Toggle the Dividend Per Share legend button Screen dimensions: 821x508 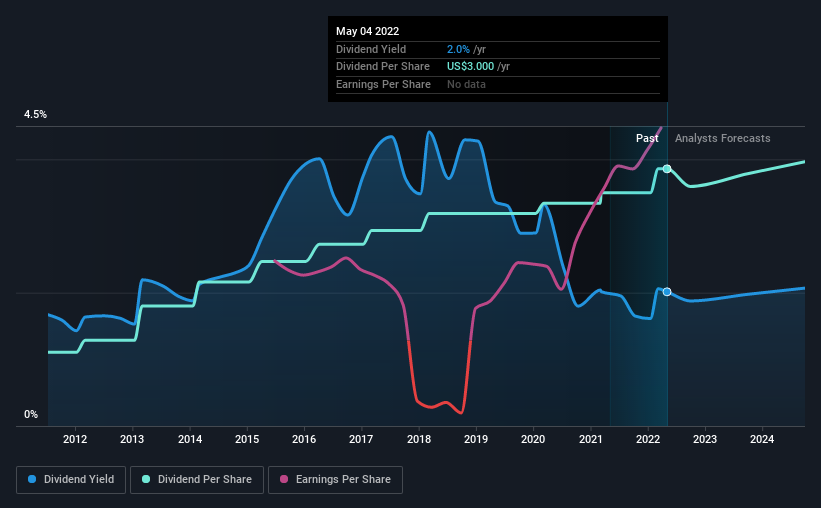197,480
